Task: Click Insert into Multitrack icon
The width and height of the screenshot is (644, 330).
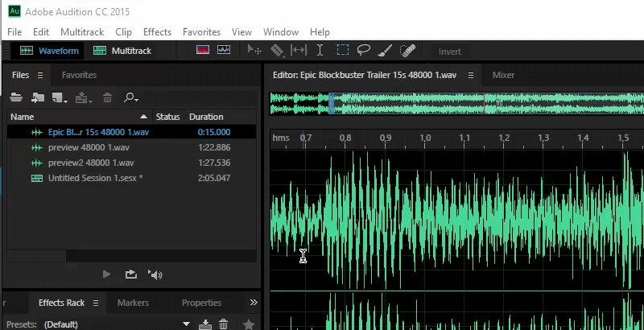Action: click(x=84, y=97)
